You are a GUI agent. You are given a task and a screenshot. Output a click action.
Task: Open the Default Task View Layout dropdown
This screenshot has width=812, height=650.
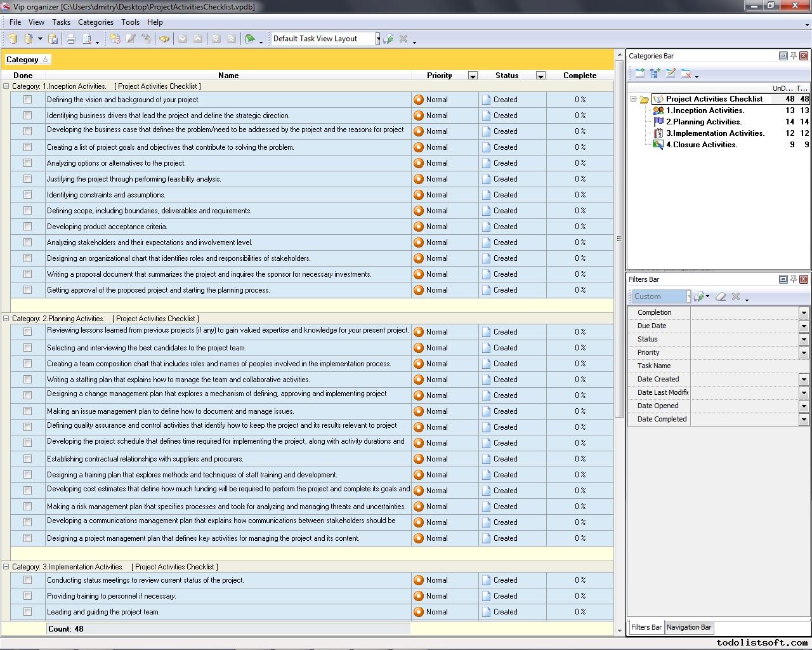pos(377,39)
